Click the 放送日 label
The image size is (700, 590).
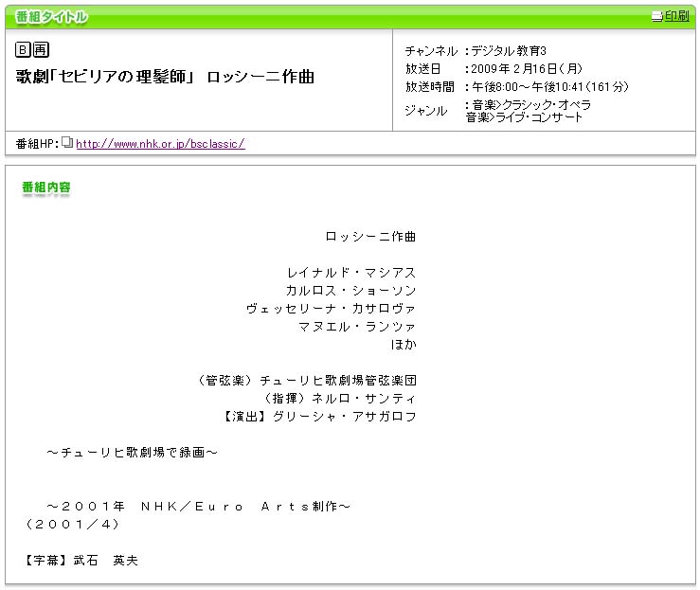422,69
